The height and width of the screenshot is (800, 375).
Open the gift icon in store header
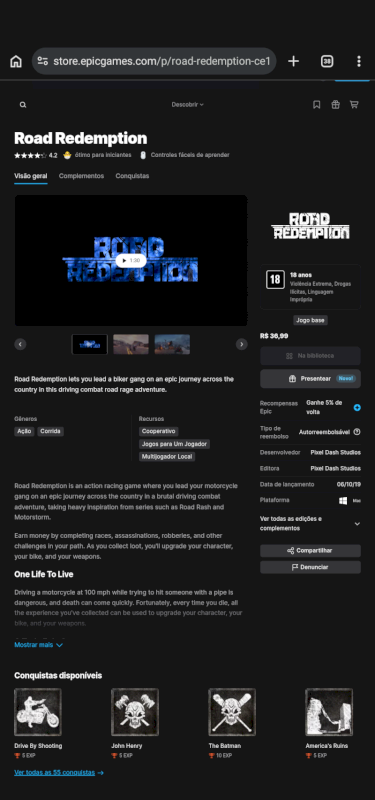click(x=335, y=105)
